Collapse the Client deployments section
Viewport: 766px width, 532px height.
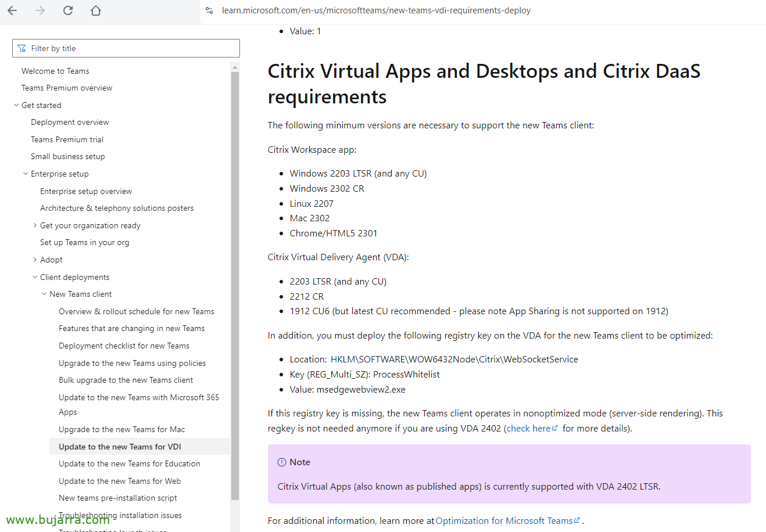pyautogui.click(x=35, y=277)
